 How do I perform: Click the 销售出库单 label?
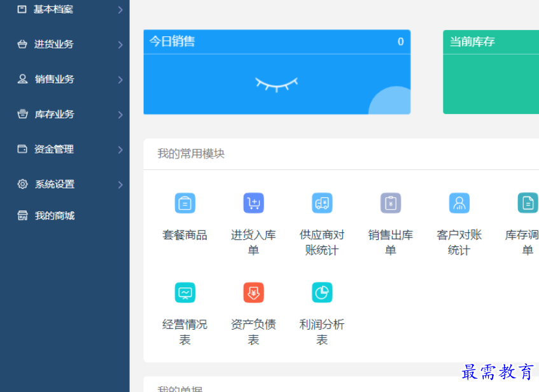pos(391,242)
